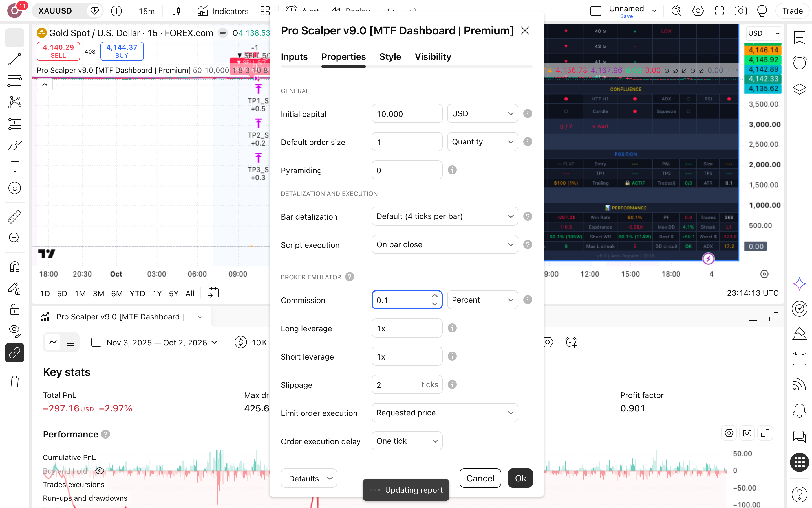Expand the Bar detalization dropdown
The width and height of the screenshot is (812, 508).
[x=445, y=216]
